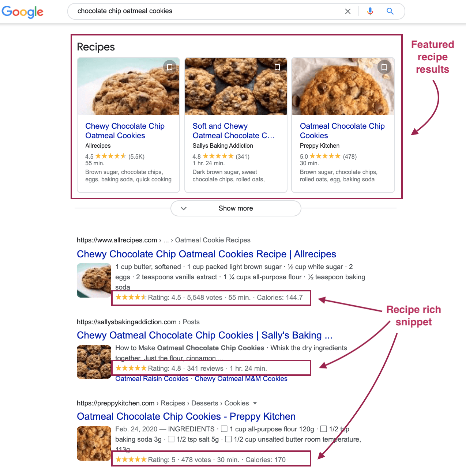Viewport: 466px width, 476px height.
Task: Open dropdown arrow next to preppykitchen.com breadcrumb
Action: (255, 403)
